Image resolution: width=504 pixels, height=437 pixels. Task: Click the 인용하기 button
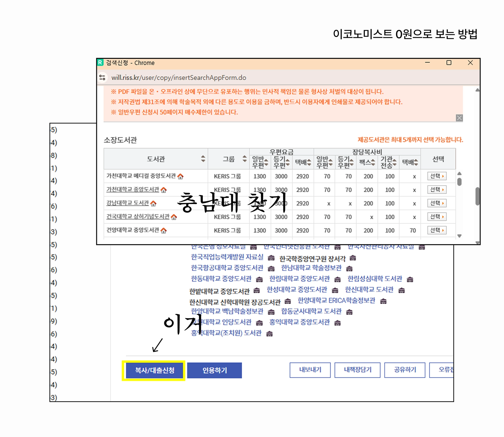point(214,370)
